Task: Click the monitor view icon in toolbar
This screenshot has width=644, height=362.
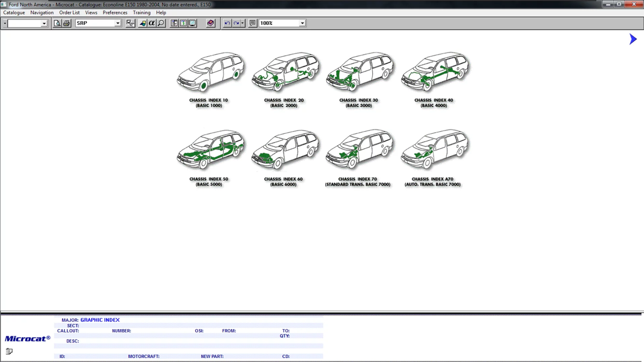Action: coord(193,23)
